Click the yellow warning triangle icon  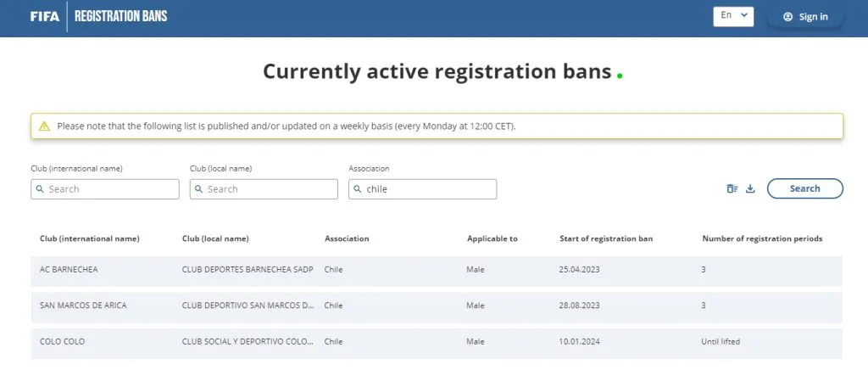point(45,126)
